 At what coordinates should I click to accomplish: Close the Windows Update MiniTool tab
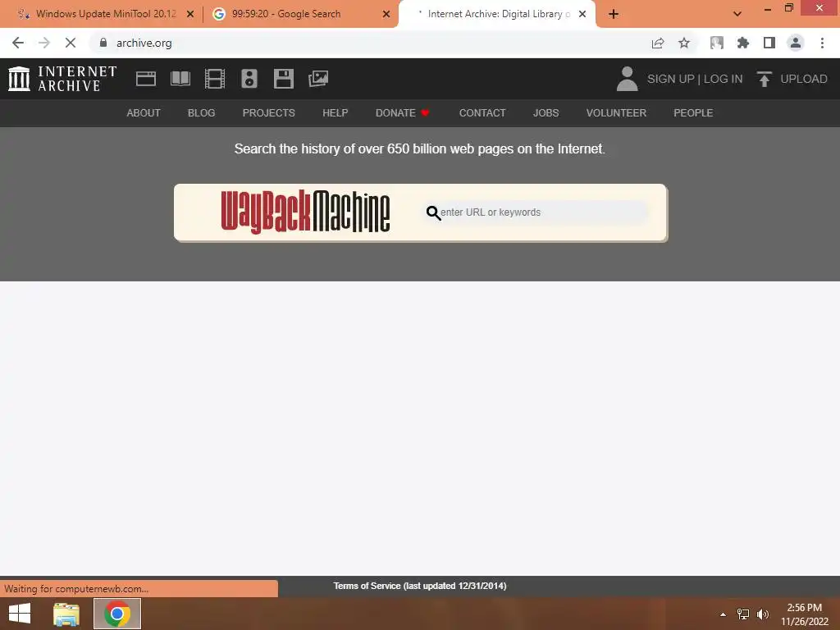pyautogui.click(x=190, y=14)
